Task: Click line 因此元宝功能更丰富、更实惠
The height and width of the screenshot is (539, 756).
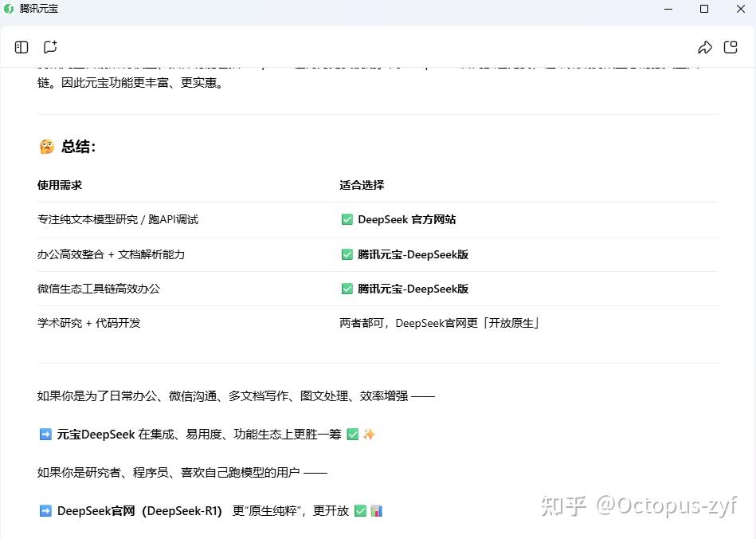Action: pyautogui.click(x=130, y=82)
